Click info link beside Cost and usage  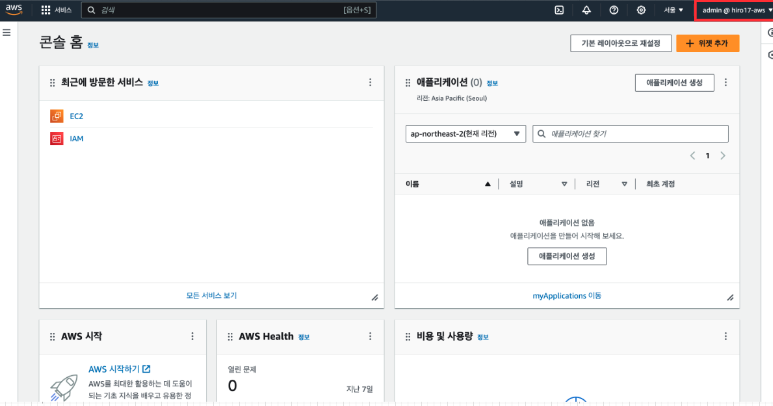(483, 337)
